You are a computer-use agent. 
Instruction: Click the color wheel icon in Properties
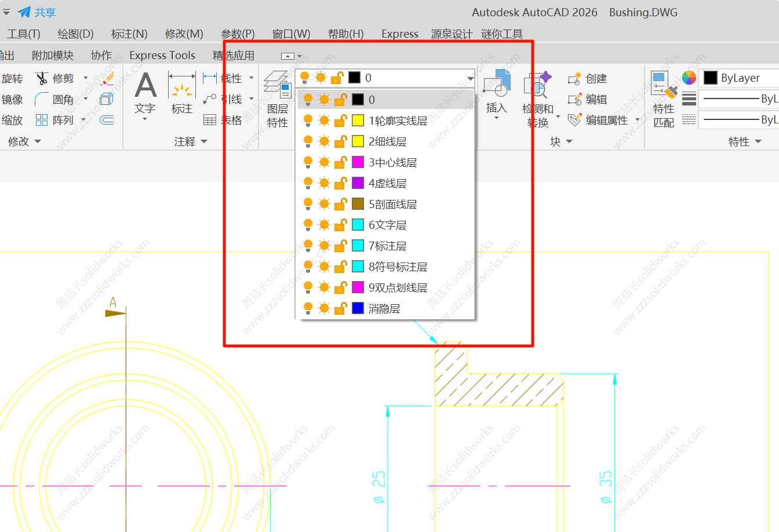[x=689, y=78]
